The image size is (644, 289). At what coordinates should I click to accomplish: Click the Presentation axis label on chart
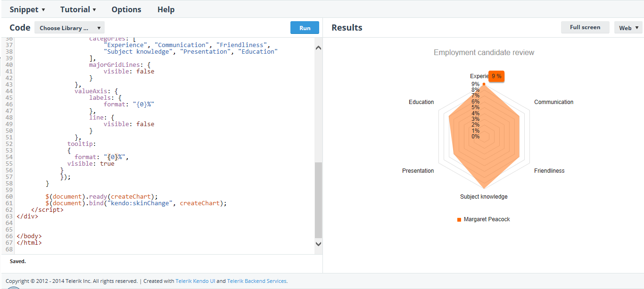418,171
